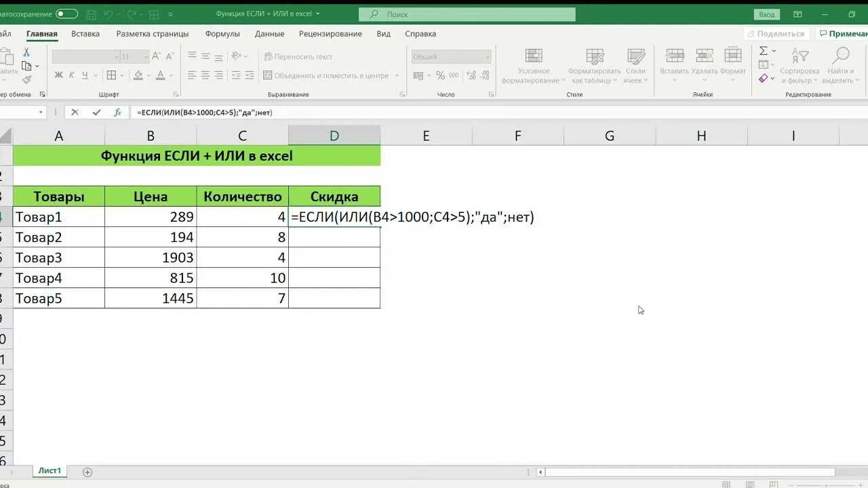Click Объединить и поместить в центре
868x488 pixels.
(326, 75)
